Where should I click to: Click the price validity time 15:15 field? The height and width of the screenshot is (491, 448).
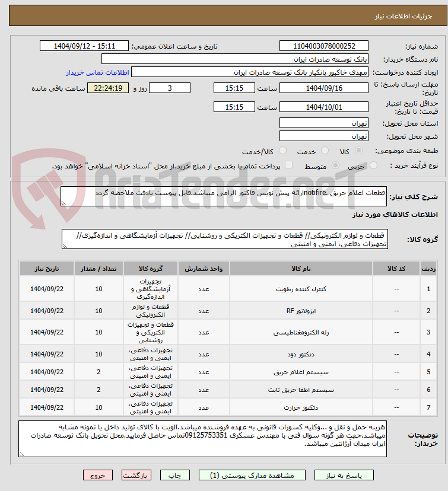(234, 107)
